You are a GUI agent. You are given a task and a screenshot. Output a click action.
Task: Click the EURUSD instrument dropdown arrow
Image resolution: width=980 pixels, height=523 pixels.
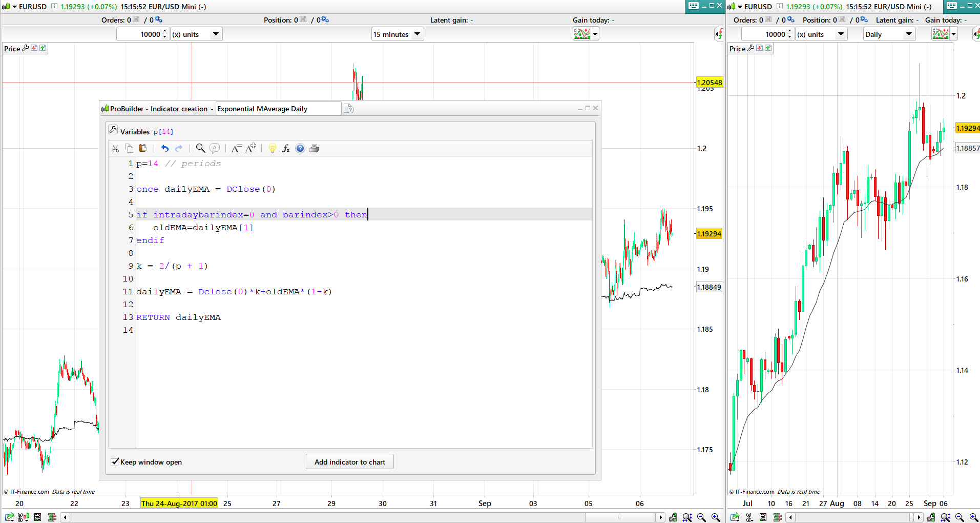click(14, 7)
